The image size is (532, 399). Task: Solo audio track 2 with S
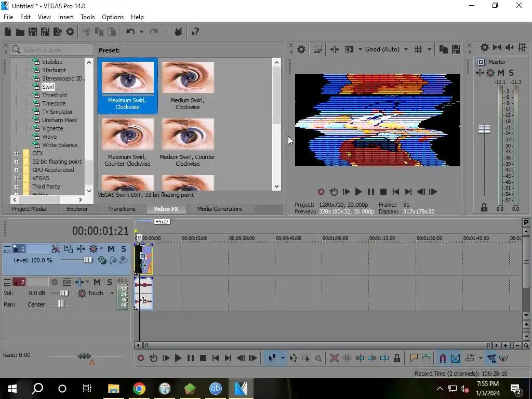109,282
